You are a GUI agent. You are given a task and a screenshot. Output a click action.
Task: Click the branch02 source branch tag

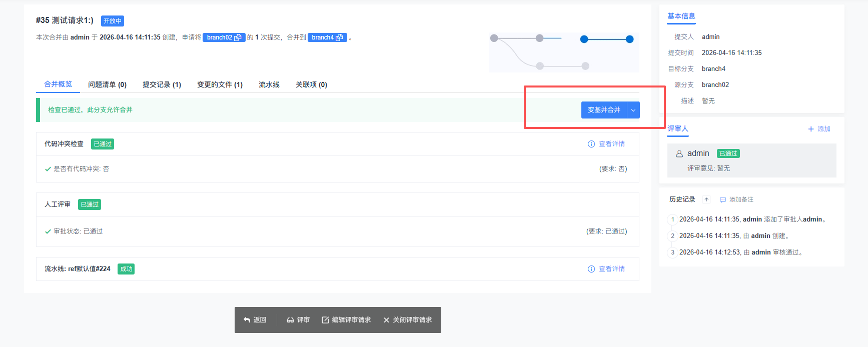coord(224,37)
